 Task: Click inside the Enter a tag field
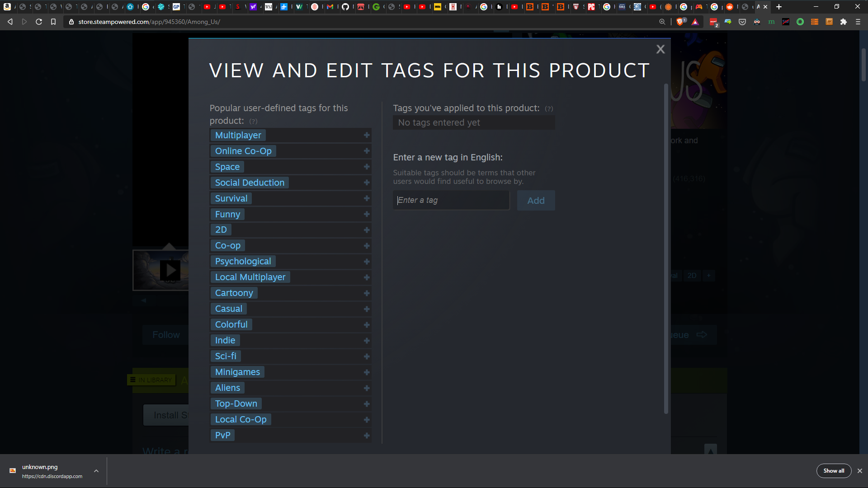(451, 200)
